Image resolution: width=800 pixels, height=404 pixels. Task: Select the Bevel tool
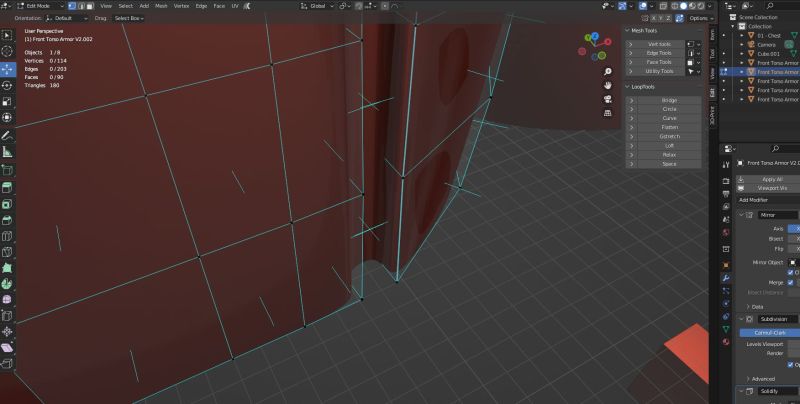[7, 220]
